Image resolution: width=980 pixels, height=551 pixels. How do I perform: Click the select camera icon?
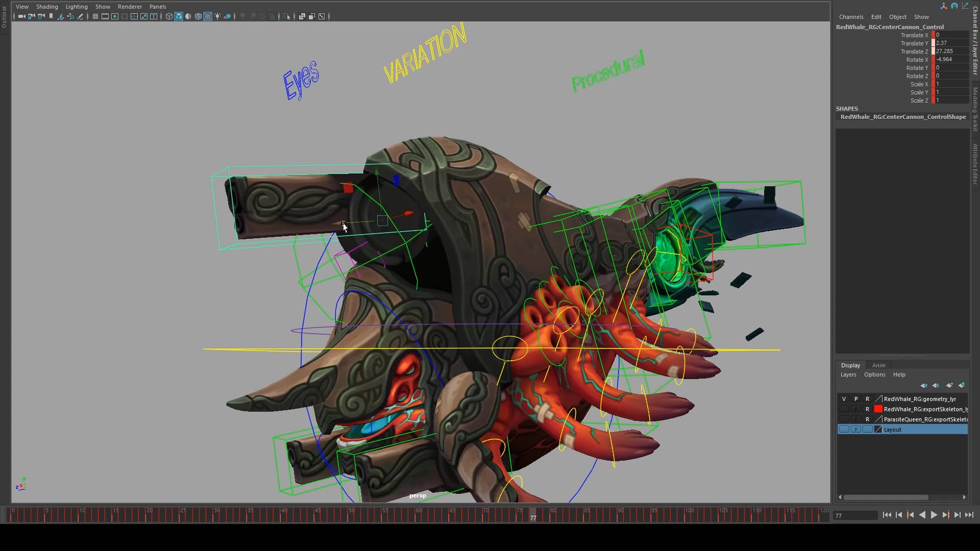[x=21, y=16]
